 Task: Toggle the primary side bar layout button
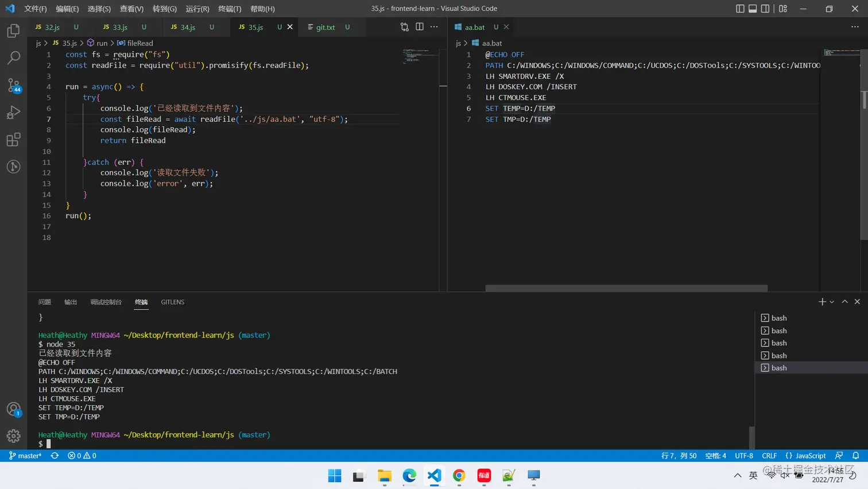[x=740, y=9]
